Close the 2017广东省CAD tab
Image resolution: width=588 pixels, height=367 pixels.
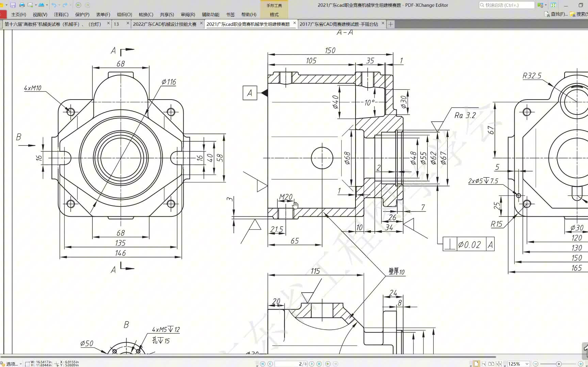(383, 23)
